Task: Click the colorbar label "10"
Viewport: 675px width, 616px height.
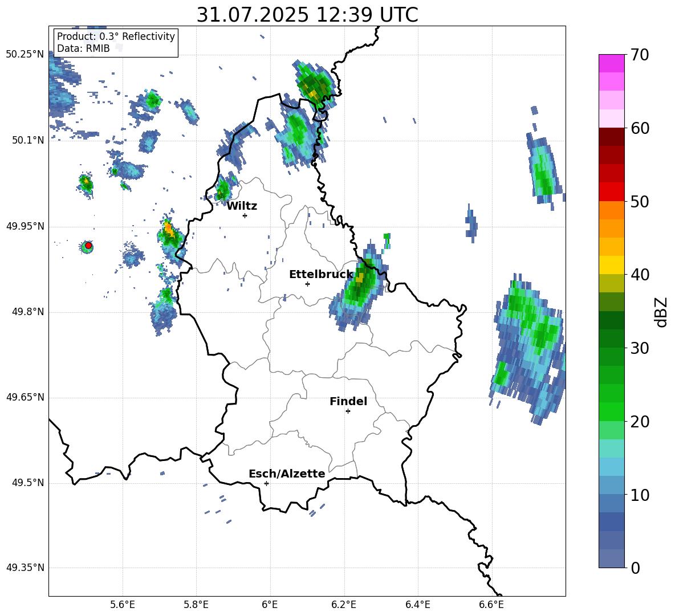Action: click(x=640, y=495)
